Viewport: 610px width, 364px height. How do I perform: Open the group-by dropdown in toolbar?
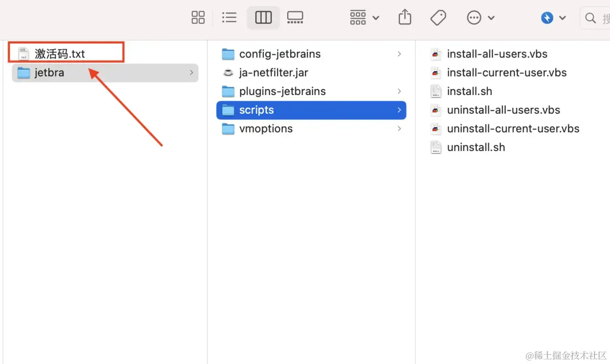[364, 18]
